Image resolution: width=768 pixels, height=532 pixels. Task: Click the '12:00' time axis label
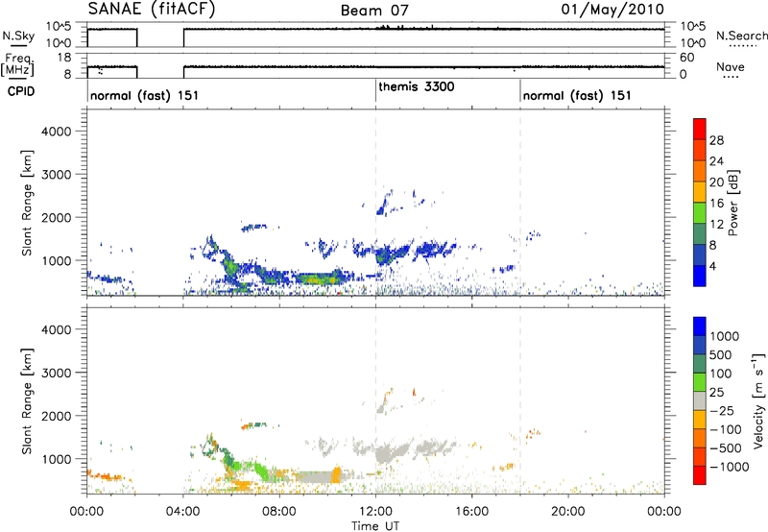[375, 512]
